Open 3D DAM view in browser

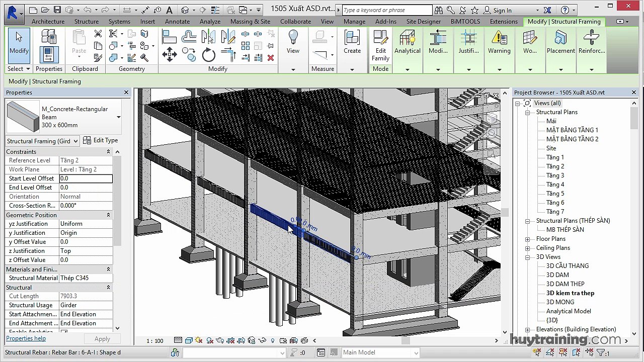pyautogui.click(x=557, y=275)
